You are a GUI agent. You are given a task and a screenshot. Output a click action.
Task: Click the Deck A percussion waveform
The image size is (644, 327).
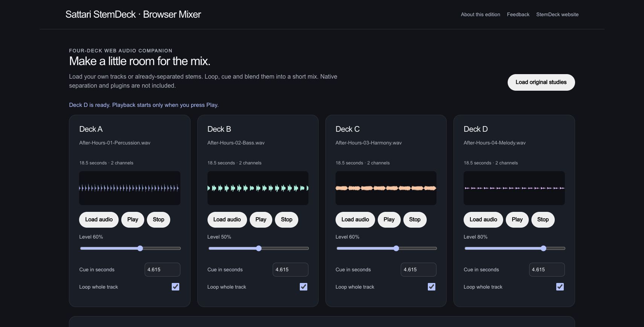130,188
